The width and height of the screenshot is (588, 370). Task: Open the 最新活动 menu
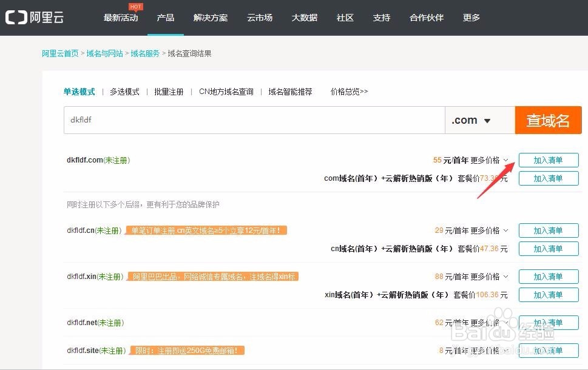point(121,18)
